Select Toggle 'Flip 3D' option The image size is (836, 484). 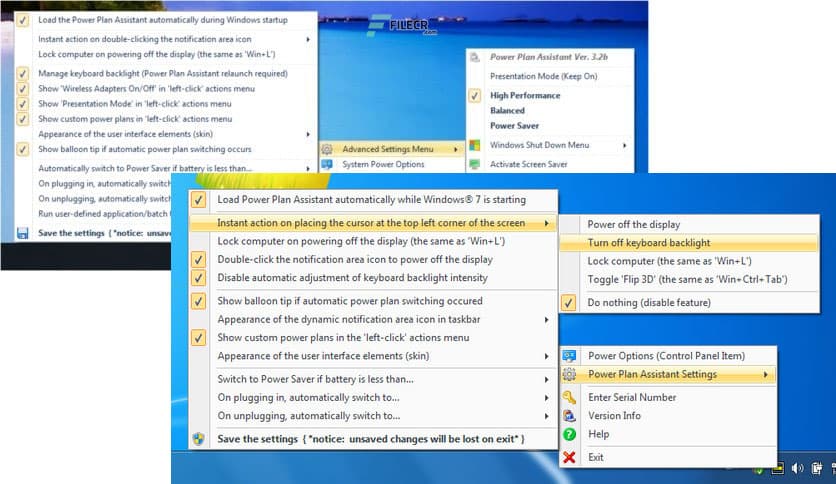point(689,279)
